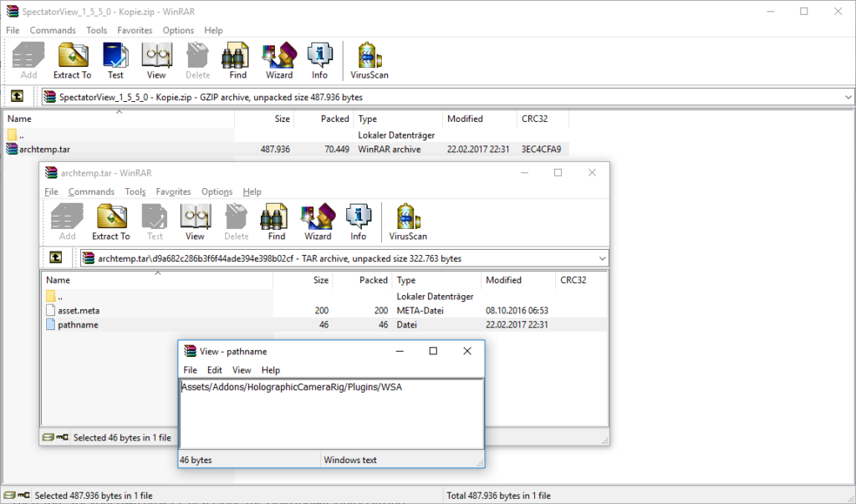
Task: Open the Favorites menu in the main WinRAR window
Action: point(135,30)
